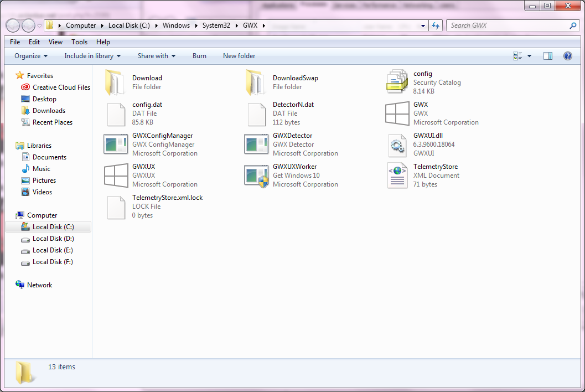Viewport: 585px width, 392px height.
Task: Select Local Disk (F:) in the tree
Action: (x=47, y=262)
